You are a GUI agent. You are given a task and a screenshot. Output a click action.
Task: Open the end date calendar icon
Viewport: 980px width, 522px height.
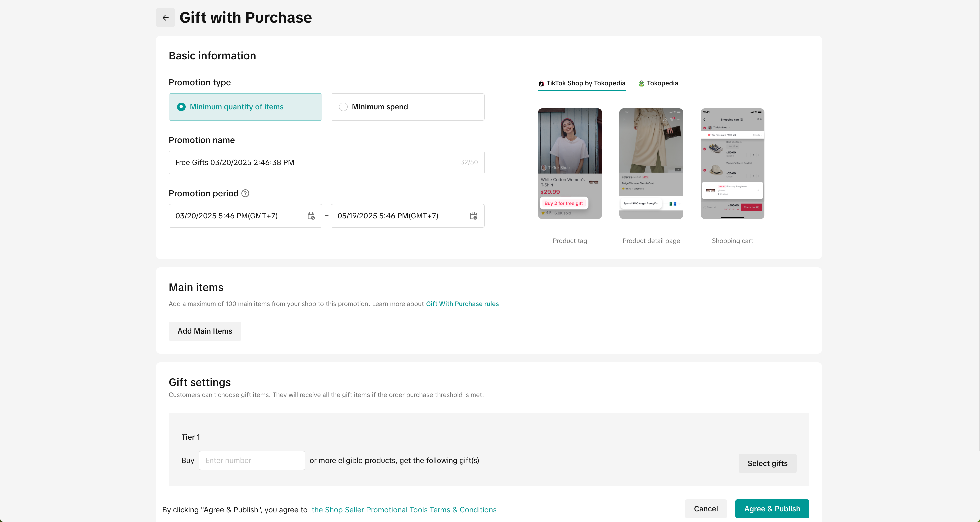[x=473, y=216]
